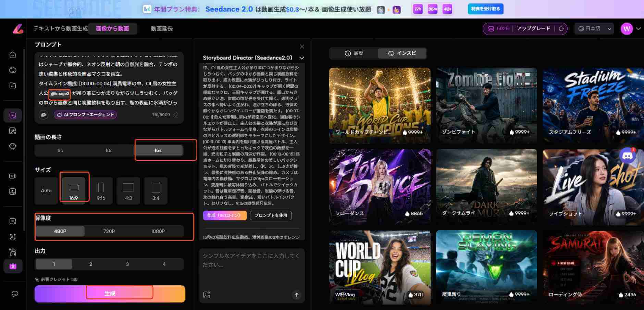Open the 履歴 history tab
644x310 pixels.
pos(354,53)
